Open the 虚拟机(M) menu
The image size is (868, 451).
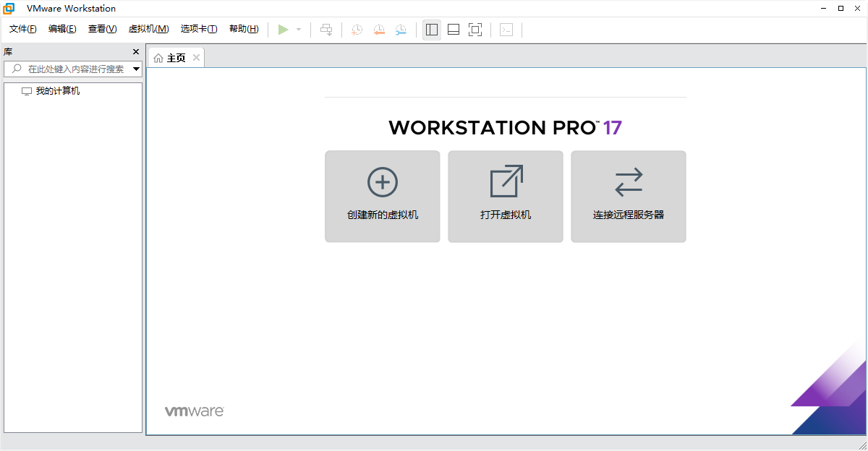click(x=148, y=29)
